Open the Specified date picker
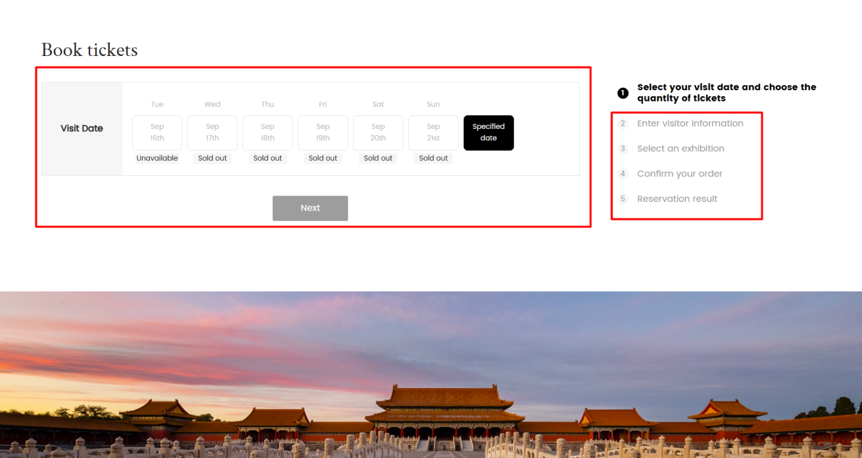Viewport: 862px width, 458px height. click(488, 133)
